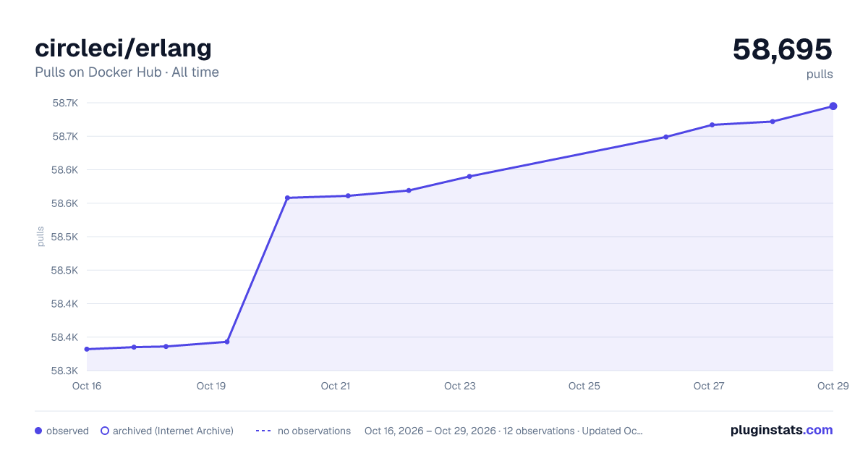
Task: Select the first data point at Oct 16
Action: pos(87,349)
